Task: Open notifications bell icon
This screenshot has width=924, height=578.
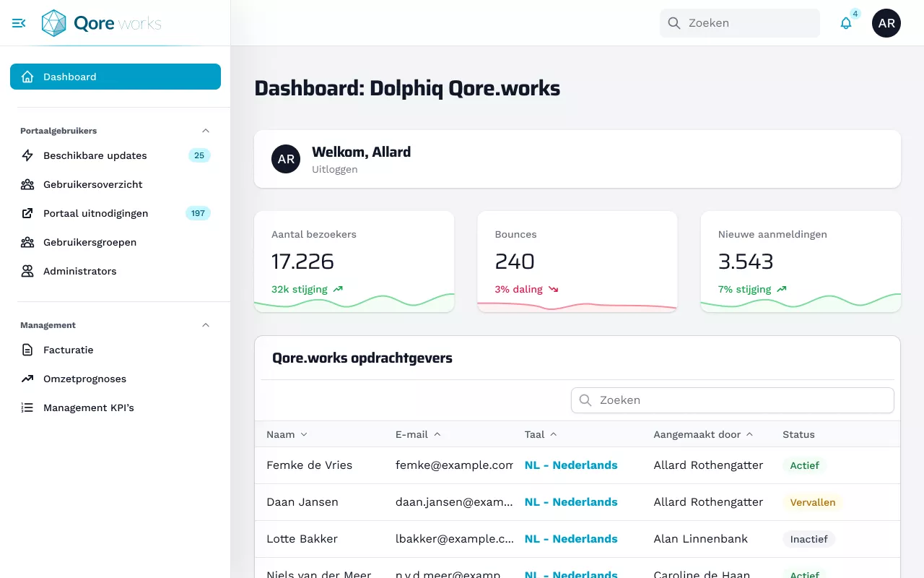Action: tap(846, 23)
